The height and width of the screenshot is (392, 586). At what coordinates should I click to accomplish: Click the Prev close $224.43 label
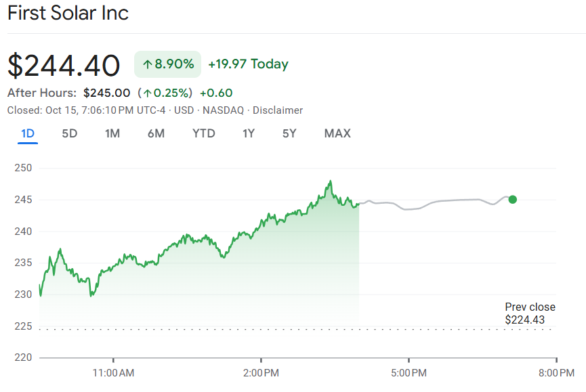pos(530,313)
